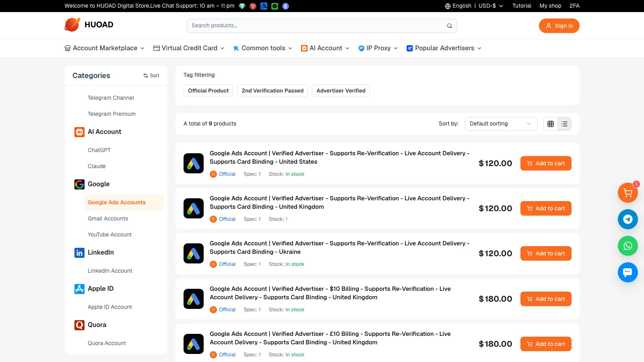The width and height of the screenshot is (644, 362).
Task: Add Ukraine Google Ads account to cart
Action: (x=546, y=253)
